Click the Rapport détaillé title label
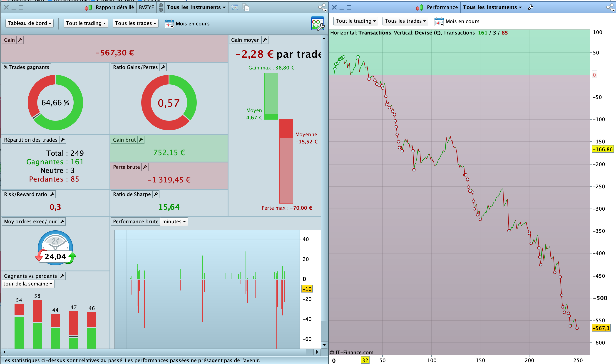This screenshot has height=364, width=616. pos(115,7)
